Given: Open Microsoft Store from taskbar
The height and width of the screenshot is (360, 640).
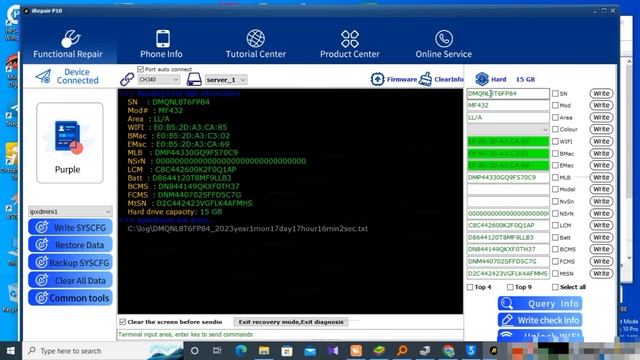Looking at the screenshot, I should point(287,351).
